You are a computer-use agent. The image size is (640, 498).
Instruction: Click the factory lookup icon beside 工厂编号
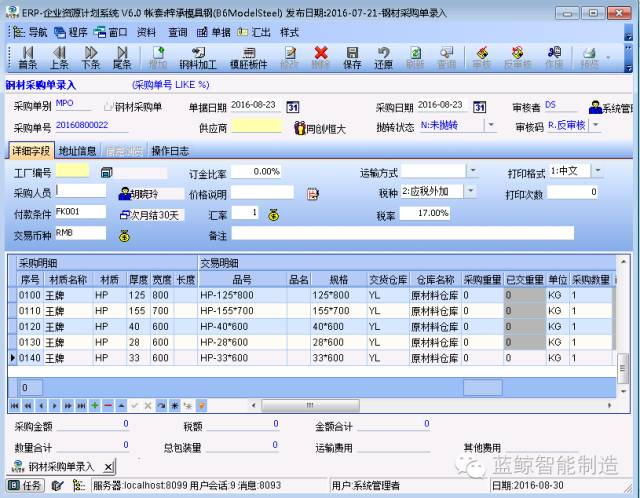point(106,172)
